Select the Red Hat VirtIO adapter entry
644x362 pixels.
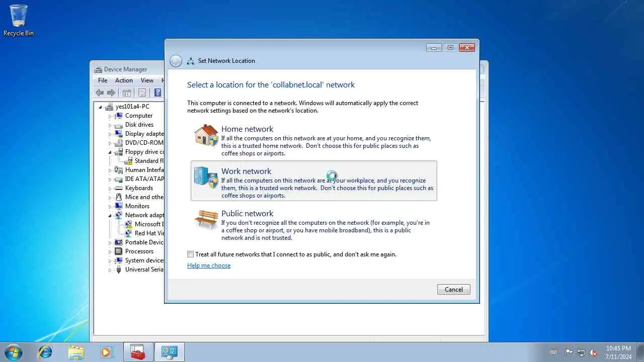coord(149,233)
